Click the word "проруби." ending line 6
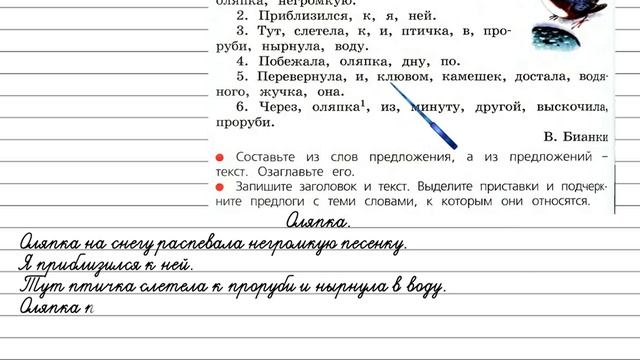This screenshot has height=360, width=640. (245, 122)
